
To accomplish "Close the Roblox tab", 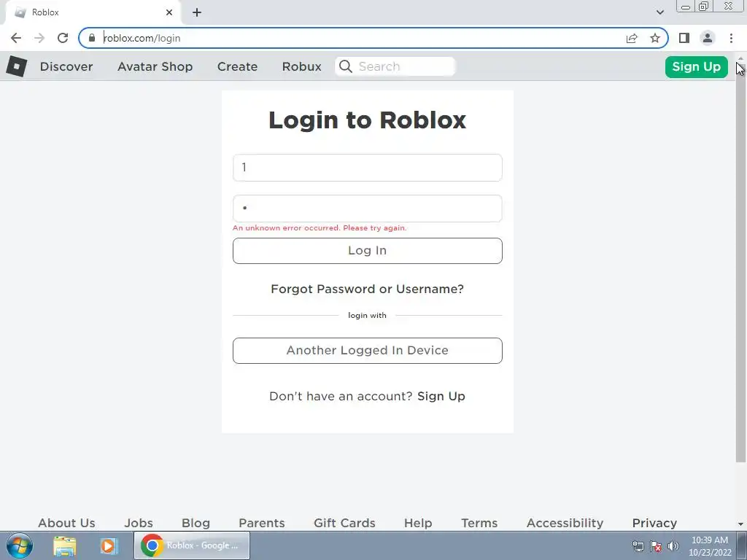I will tap(169, 12).
